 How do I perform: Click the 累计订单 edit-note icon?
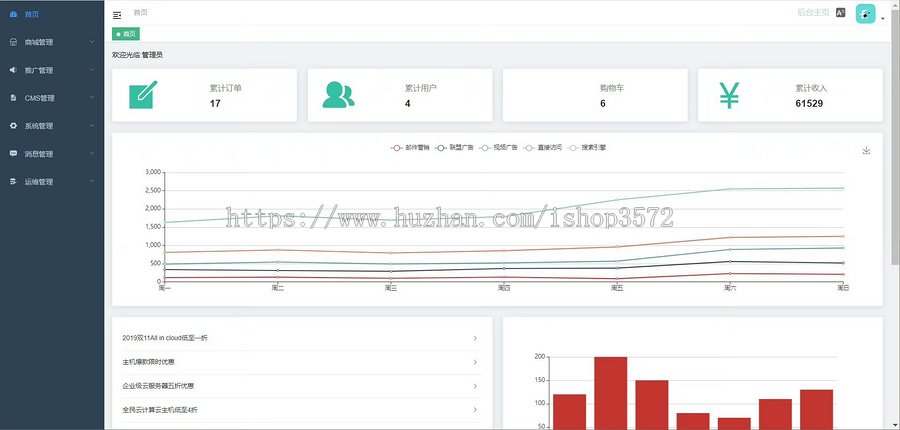pyautogui.click(x=143, y=95)
